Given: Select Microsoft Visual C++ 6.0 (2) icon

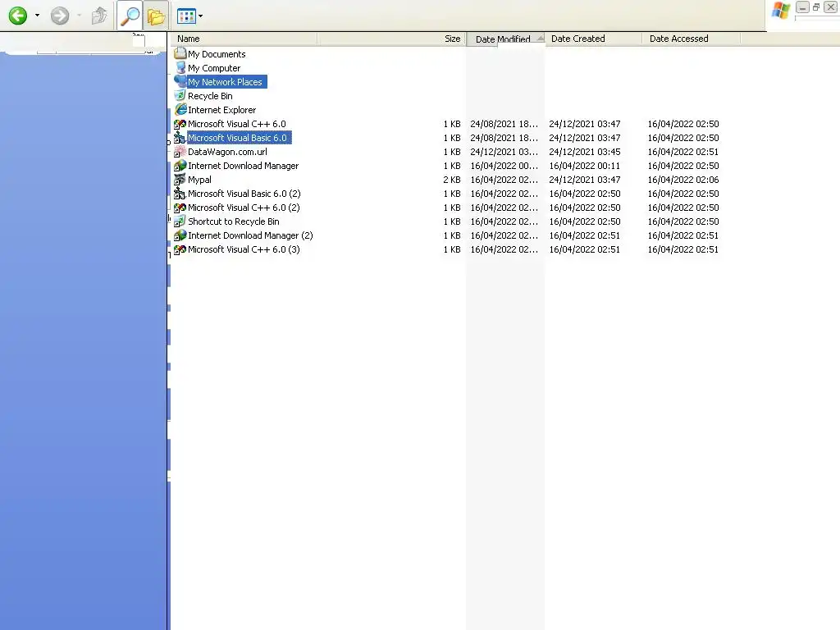Looking at the screenshot, I should [180, 208].
